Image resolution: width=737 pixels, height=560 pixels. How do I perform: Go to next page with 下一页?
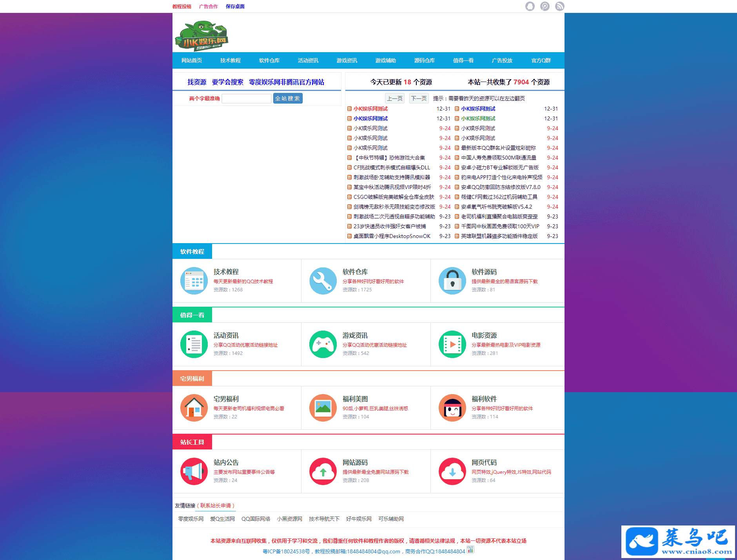pos(419,98)
